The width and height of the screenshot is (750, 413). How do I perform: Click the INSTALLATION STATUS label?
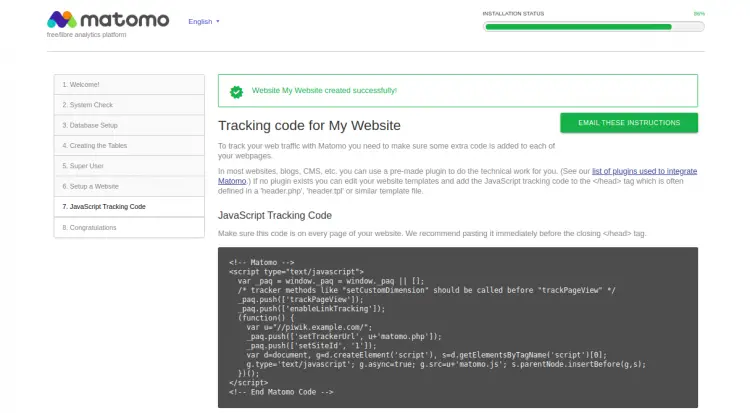coord(513,14)
